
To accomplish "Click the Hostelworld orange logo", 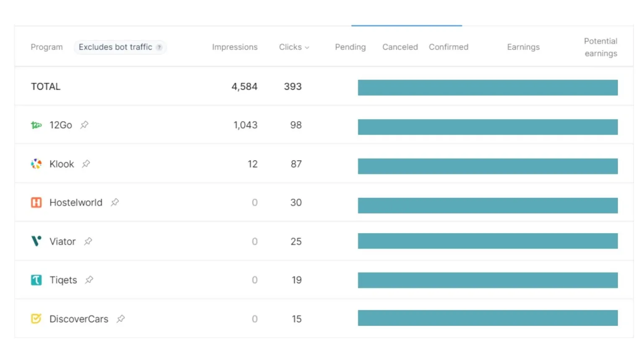I will tap(36, 203).
